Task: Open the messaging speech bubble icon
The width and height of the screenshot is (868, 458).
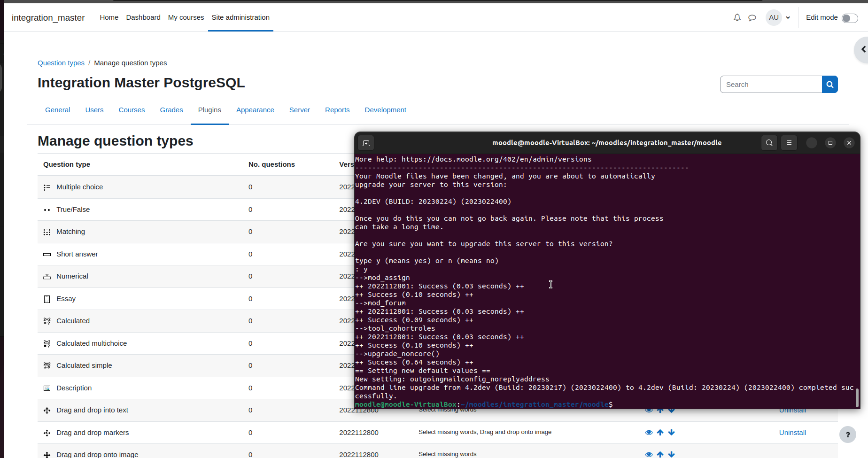Action: coord(752,18)
